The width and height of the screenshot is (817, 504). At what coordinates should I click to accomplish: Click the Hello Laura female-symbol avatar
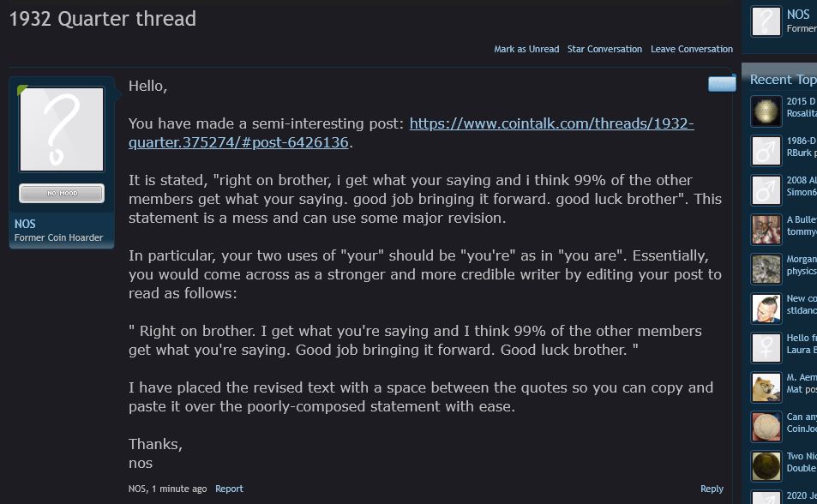point(766,348)
